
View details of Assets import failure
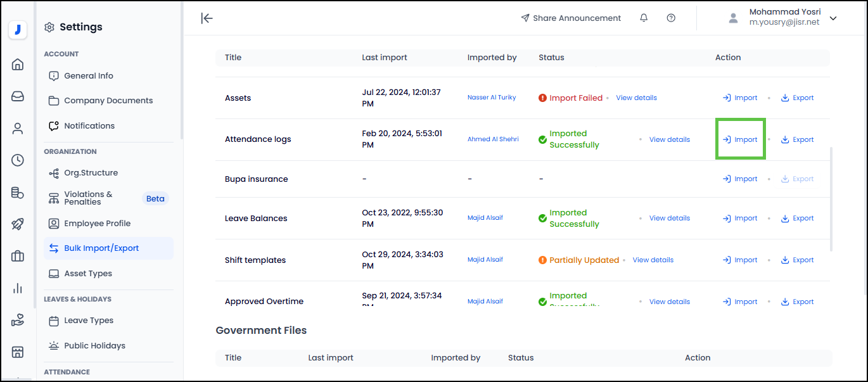(636, 98)
